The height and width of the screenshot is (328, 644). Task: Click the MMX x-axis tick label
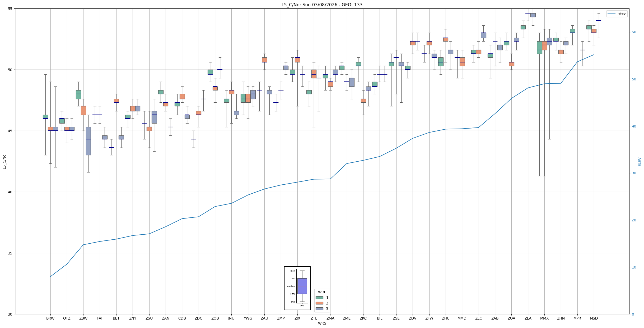pyautogui.click(x=544, y=318)
